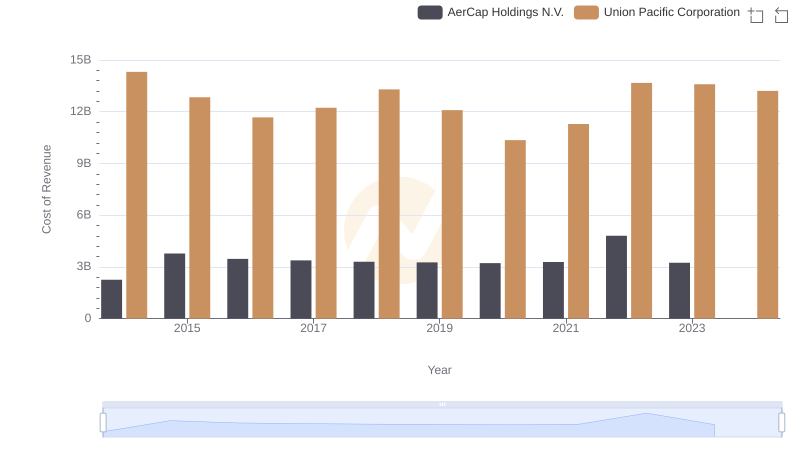Click the 2017 x-axis label

[313, 328]
